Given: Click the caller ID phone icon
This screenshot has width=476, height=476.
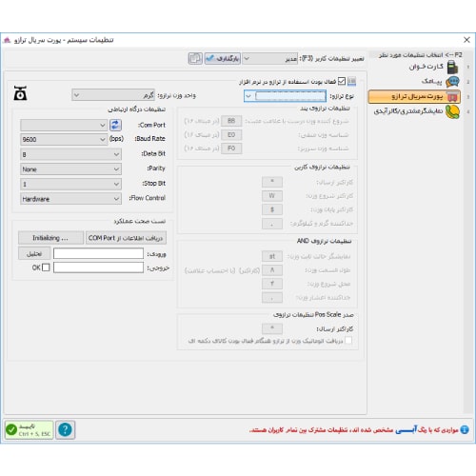Looking at the screenshot, I should click(x=452, y=111).
